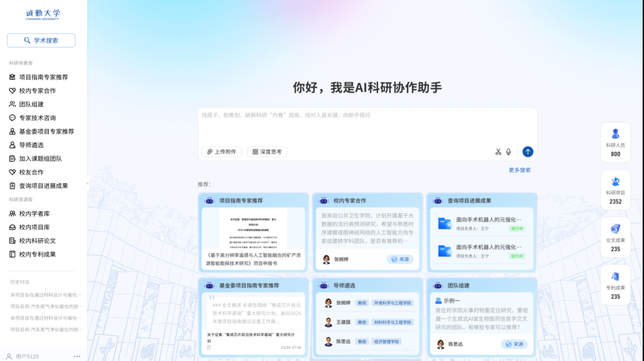Screen dimensions: 644x361
Task: Select mentor 张婉婷 in 导师遴选 card
Action: click(343, 303)
